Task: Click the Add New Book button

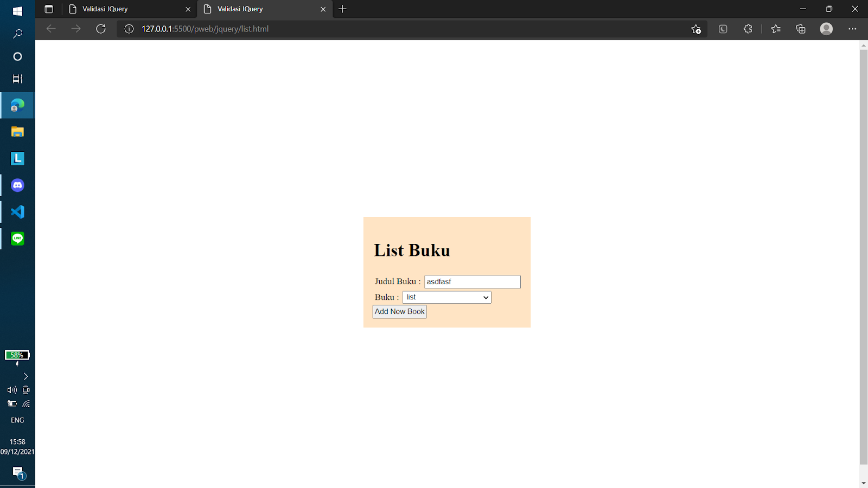Action: [x=400, y=312]
